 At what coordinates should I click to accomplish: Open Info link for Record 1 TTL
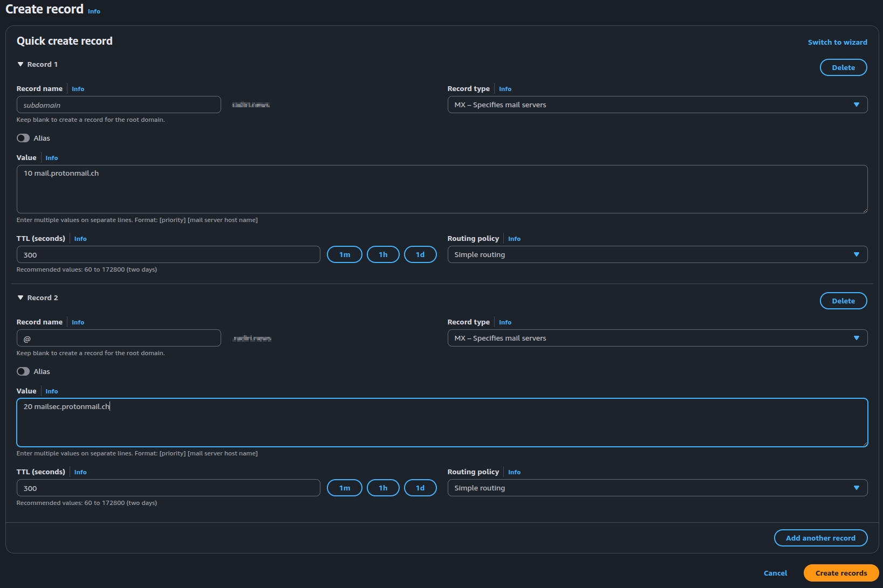click(80, 239)
